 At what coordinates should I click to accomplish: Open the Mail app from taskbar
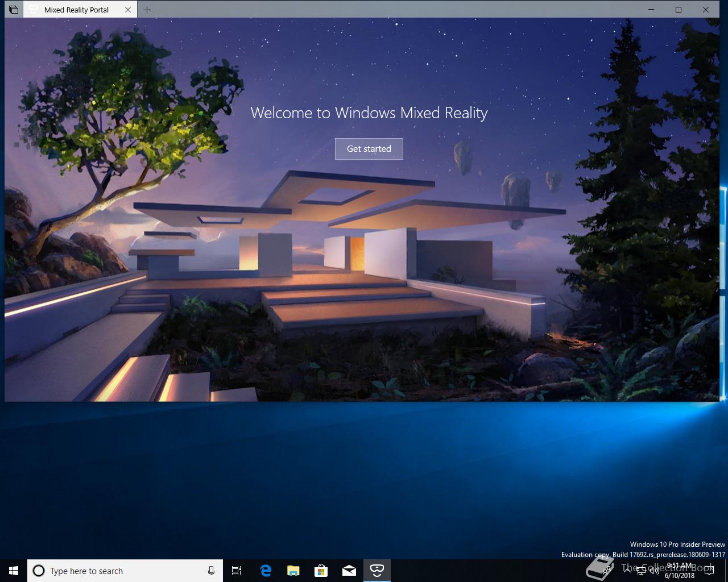click(349, 571)
